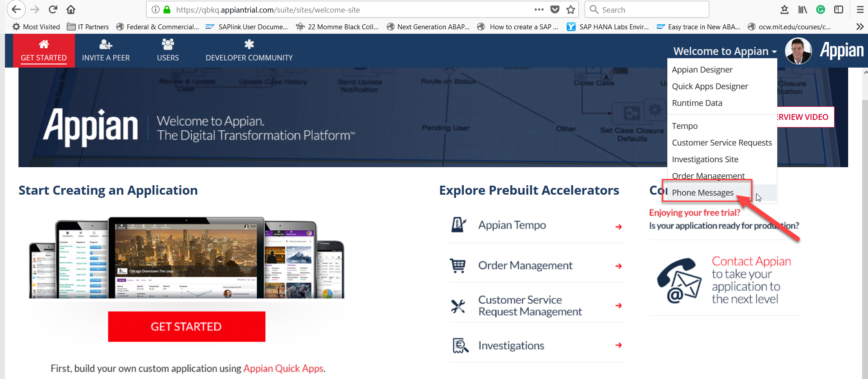Viewport: 868px width, 379px height.
Task: Reload the page with the refresh icon
Action: (x=53, y=9)
